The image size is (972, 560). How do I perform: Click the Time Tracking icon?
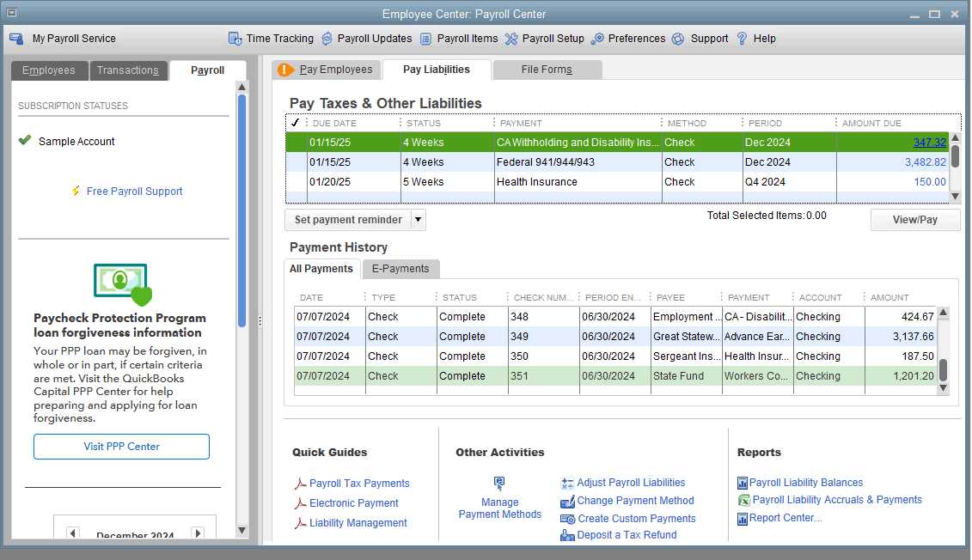235,39
